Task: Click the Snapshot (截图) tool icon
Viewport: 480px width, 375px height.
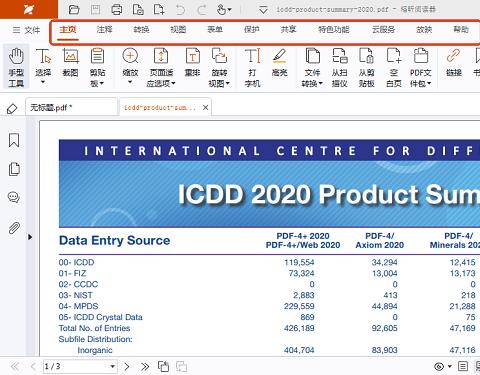Action: [70, 56]
